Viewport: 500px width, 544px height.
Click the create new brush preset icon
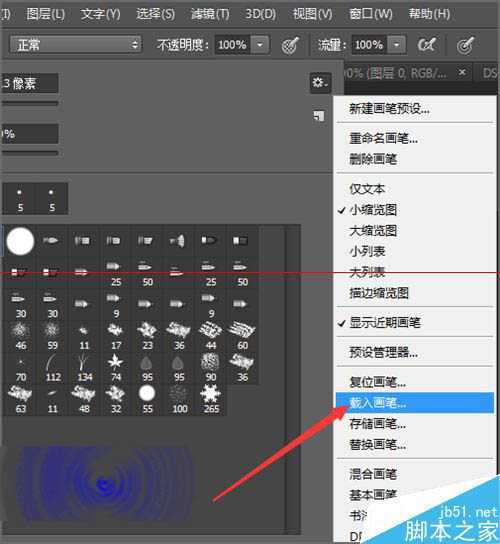click(x=319, y=116)
